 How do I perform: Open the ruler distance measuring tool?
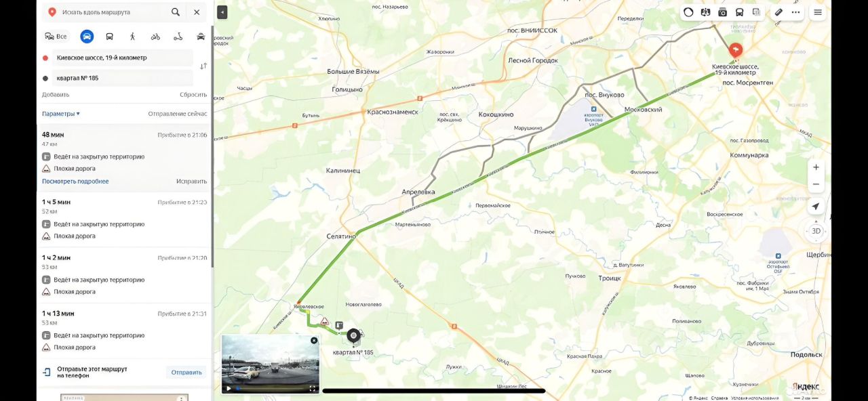click(x=778, y=12)
